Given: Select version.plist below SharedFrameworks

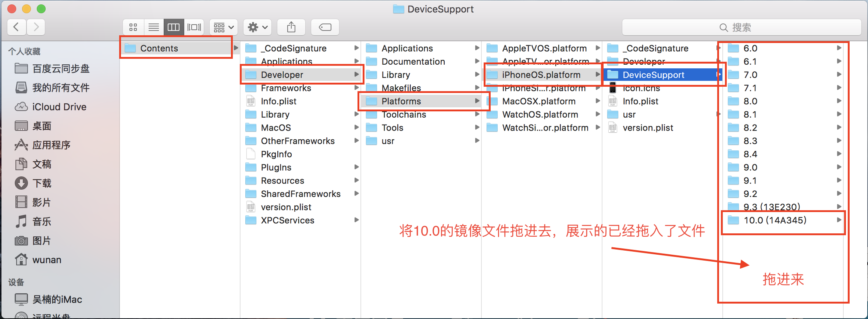Looking at the screenshot, I should pyautogui.click(x=300, y=207).
